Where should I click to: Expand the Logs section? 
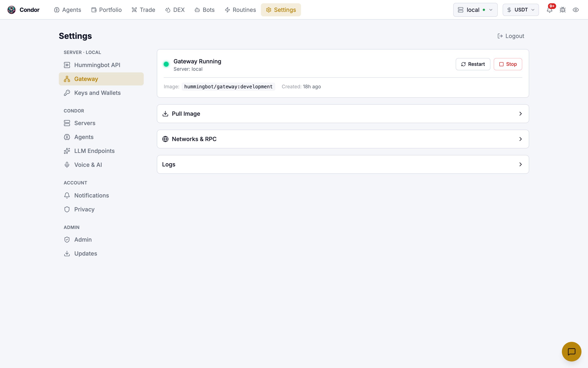coord(343,164)
